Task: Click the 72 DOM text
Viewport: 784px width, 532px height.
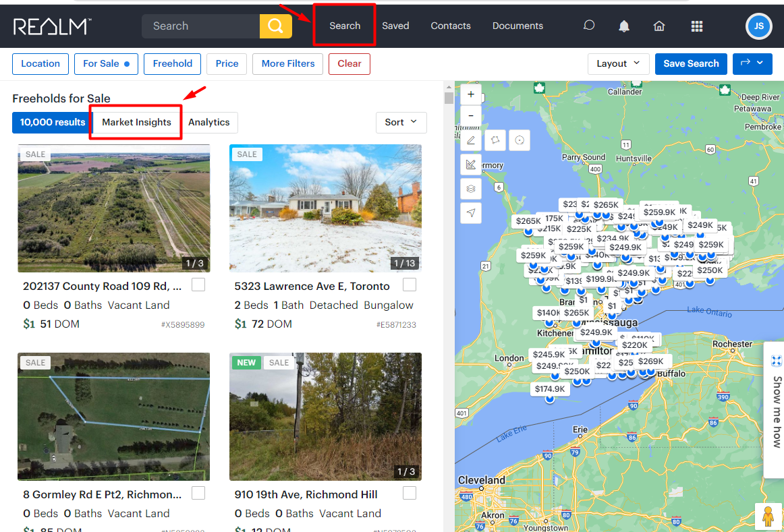Action: click(272, 324)
